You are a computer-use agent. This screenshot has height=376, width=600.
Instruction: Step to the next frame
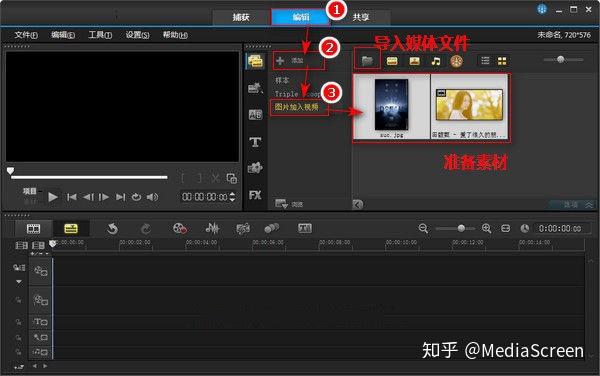pyautogui.click(x=104, y=197)
